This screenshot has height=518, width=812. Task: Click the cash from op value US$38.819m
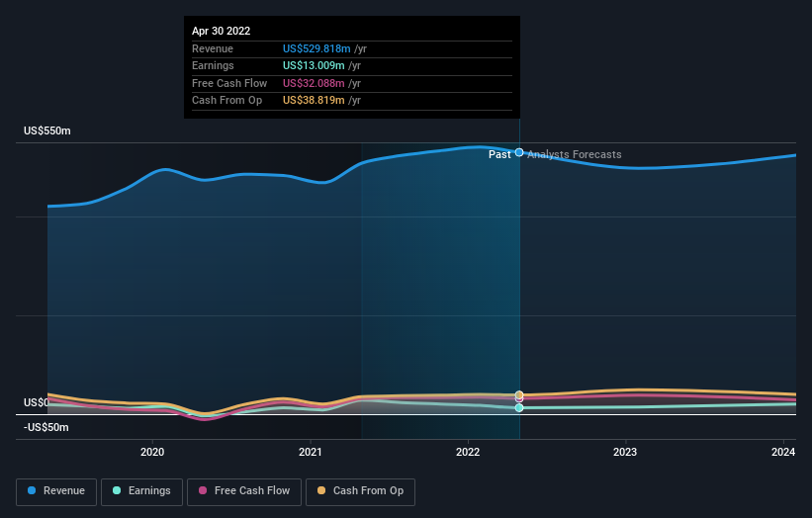coord(314,101)
